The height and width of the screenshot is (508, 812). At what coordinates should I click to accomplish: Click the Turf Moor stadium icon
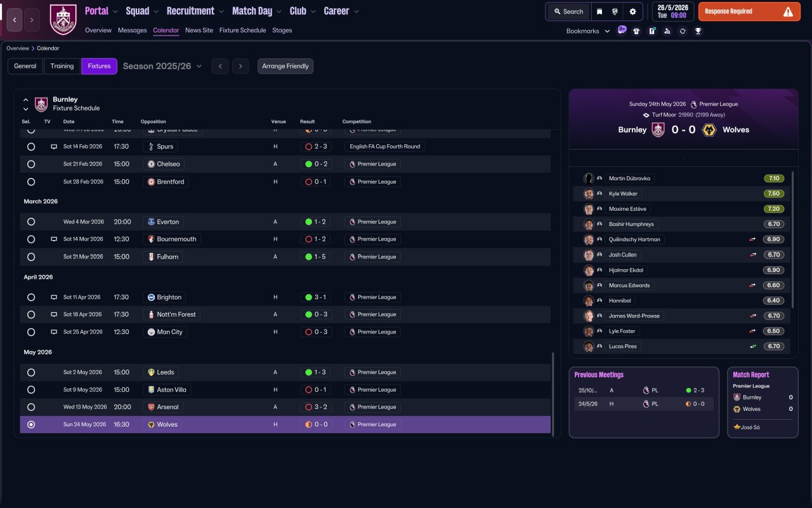click(646, 115)
